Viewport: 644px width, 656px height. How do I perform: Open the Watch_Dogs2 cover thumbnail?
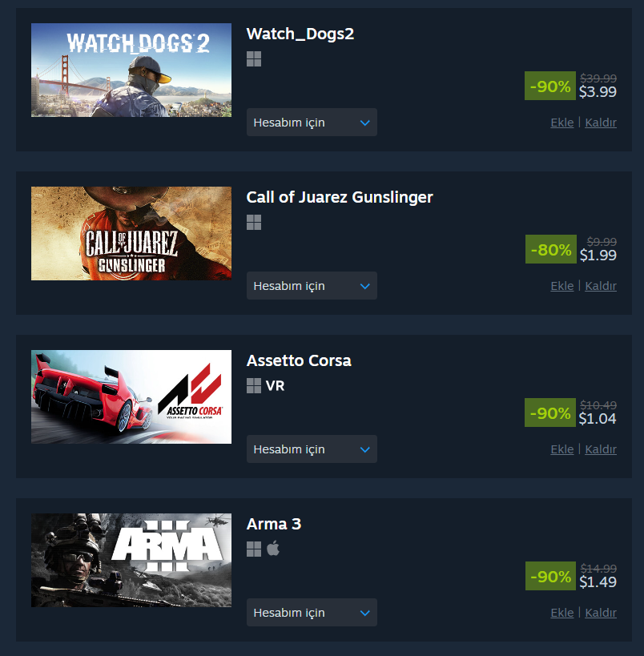pos(131,70)
